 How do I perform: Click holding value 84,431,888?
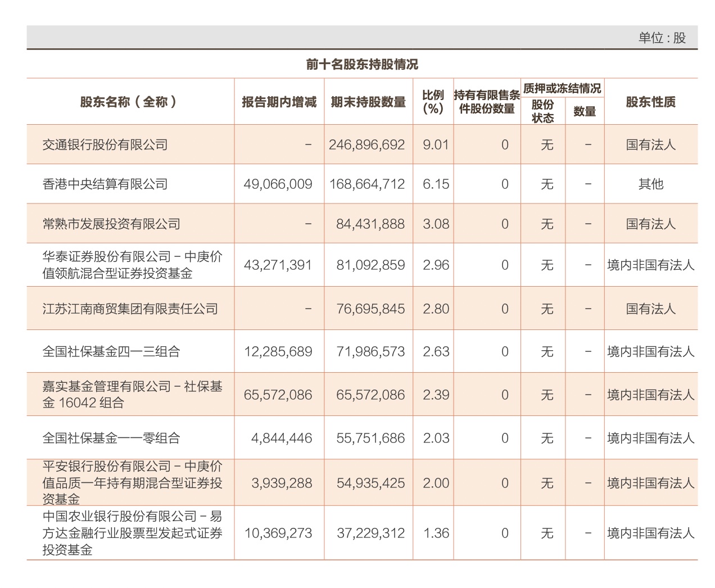pos(370,224)
